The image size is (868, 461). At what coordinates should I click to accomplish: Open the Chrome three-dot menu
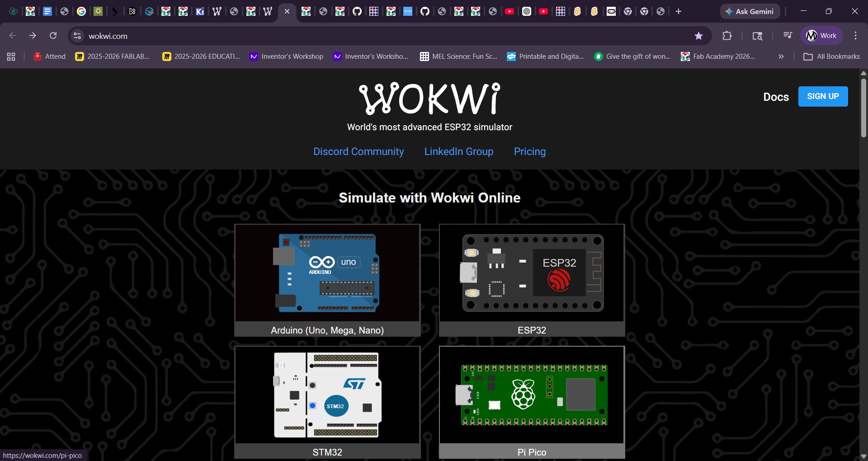coord(855,36)
